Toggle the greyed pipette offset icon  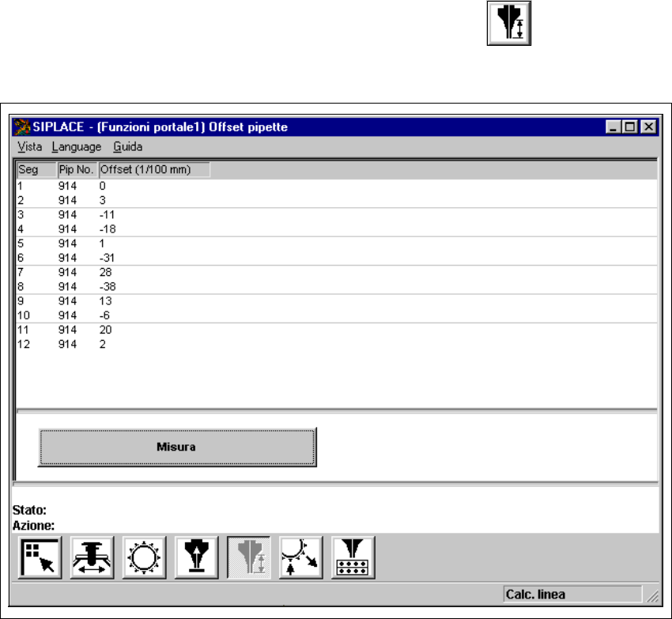coord(248,557)
